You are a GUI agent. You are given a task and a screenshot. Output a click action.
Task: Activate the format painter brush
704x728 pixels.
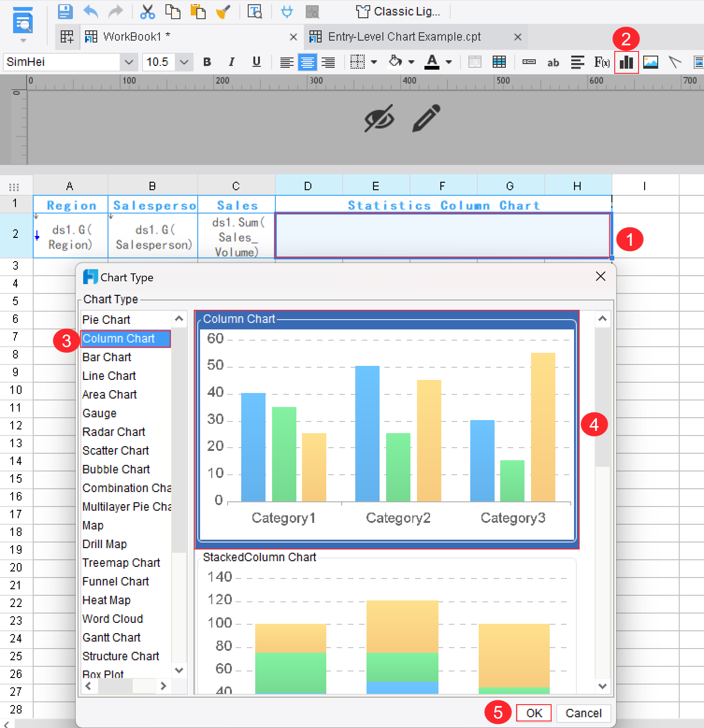tap(223, 11)
